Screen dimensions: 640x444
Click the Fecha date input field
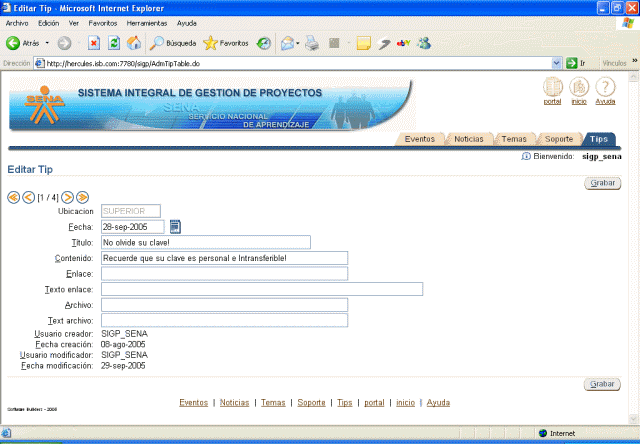click(x=133, y=227)
